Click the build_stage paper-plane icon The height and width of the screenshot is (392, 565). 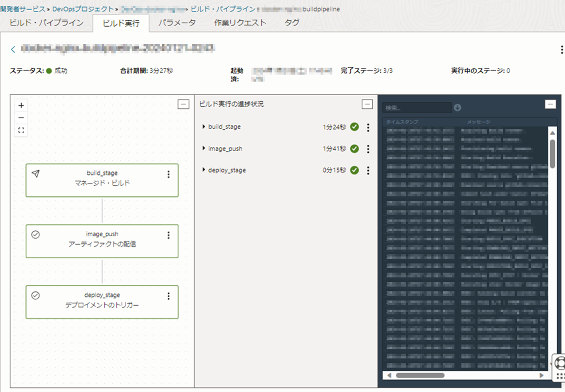pyautogui.click(x=36, y=174)
